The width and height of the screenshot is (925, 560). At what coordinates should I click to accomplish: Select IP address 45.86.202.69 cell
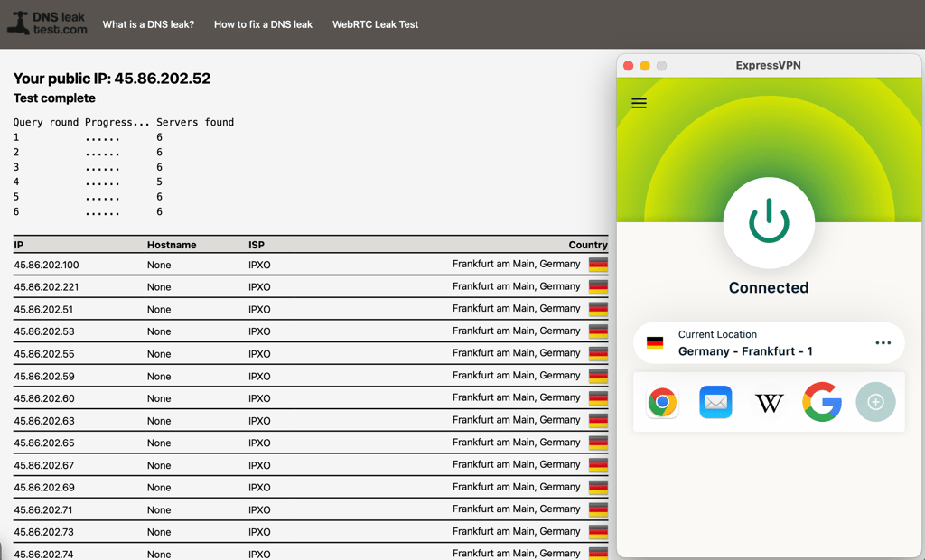(x=44, y=488)
